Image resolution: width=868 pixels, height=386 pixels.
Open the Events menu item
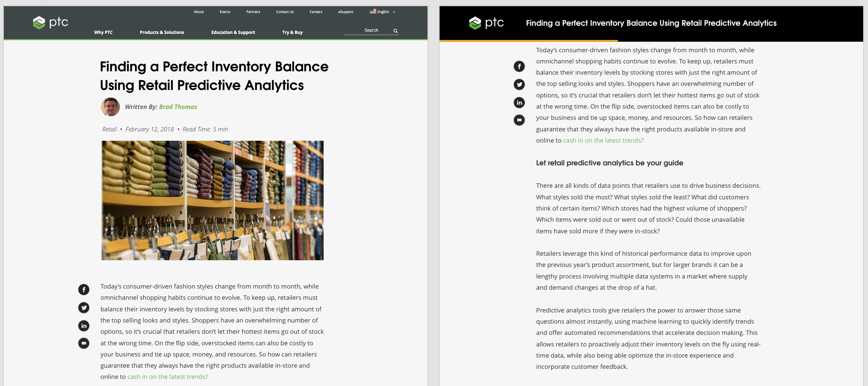pos(225,12)
